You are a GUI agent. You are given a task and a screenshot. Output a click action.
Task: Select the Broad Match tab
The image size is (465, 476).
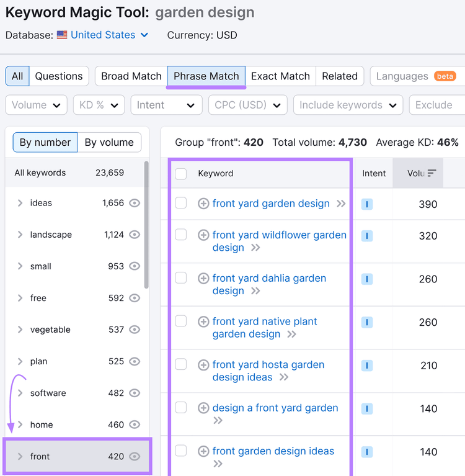point(131,76)
